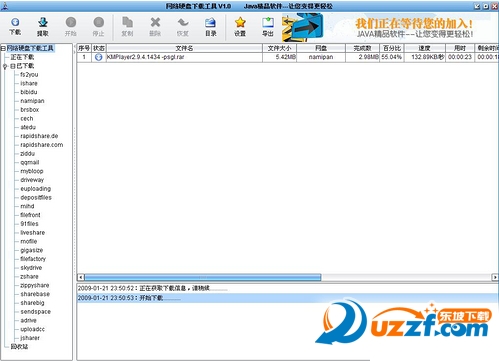Click the 速度 speed column header

coord(424,48)
